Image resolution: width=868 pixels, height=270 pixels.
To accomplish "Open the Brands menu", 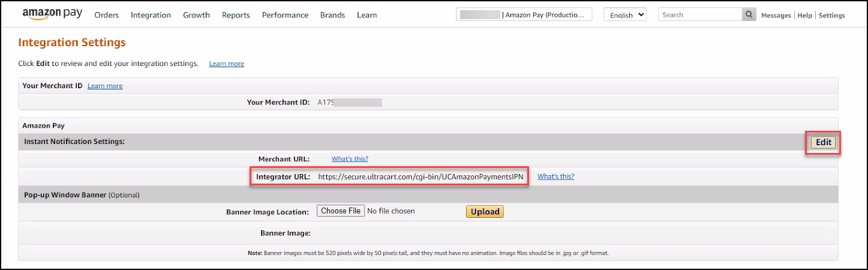I will (332, 15).
